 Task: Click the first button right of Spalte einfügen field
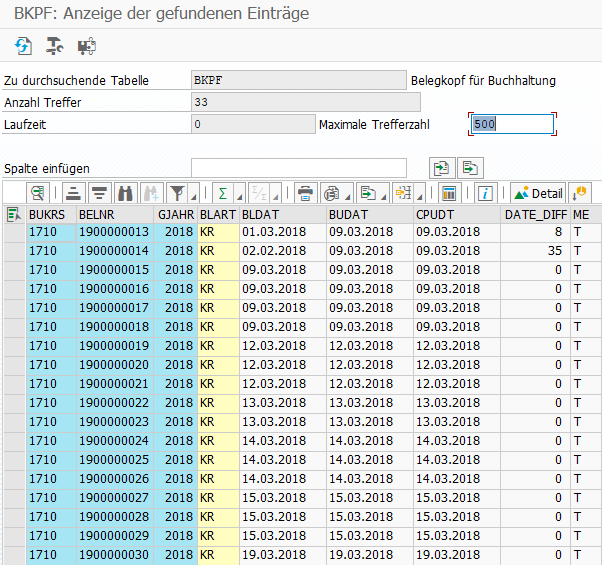(441, 167)
